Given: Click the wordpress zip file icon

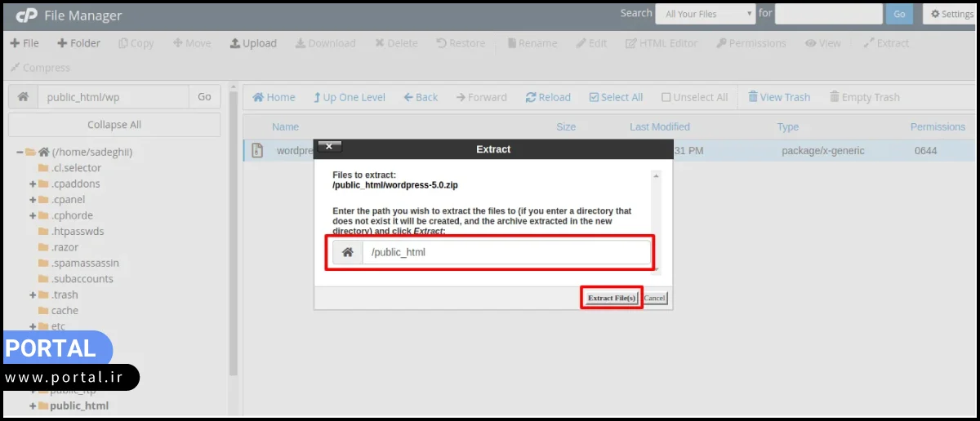Looking at the screenshot, I should (x=257, y=151).
